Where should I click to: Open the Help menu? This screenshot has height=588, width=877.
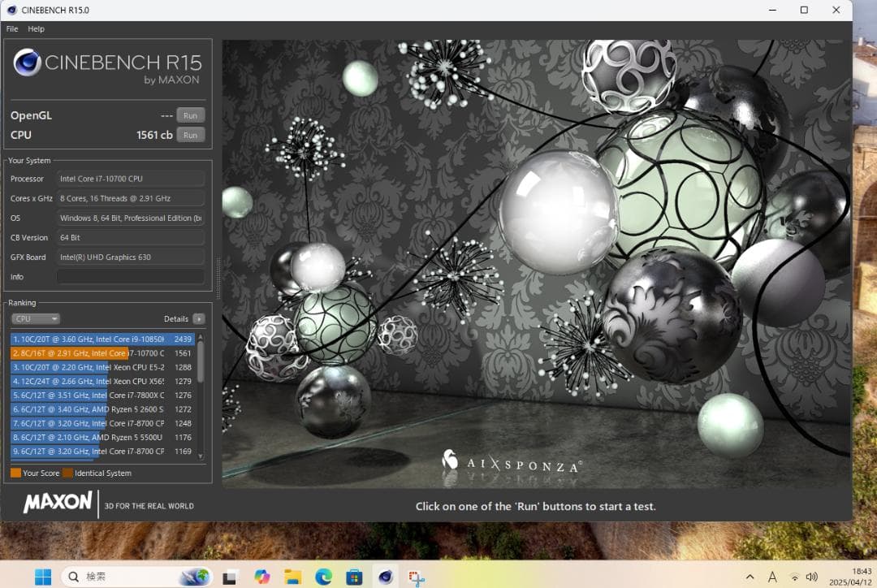point(36,29)
